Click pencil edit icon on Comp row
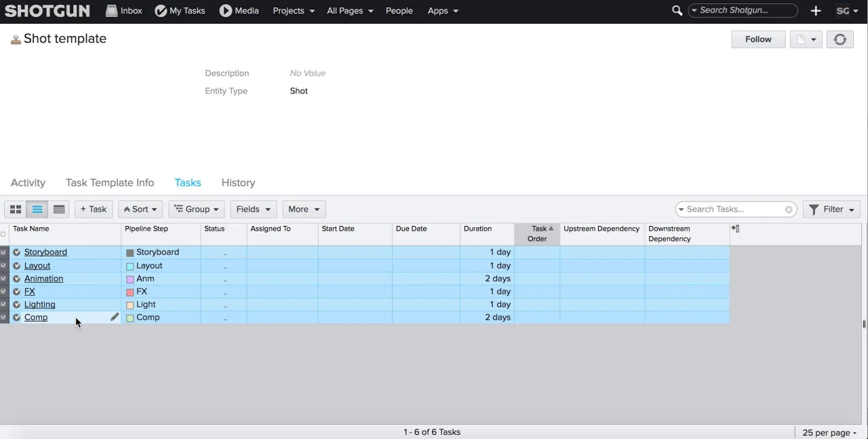 [115, 317]
